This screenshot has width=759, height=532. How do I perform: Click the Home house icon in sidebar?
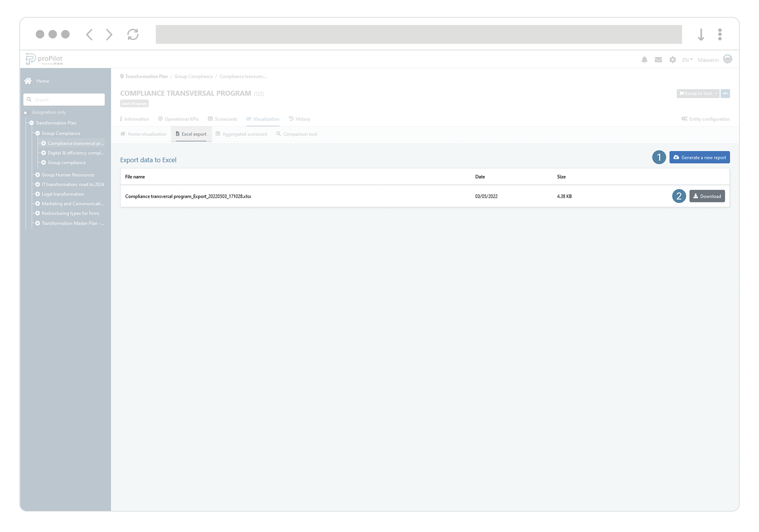(x=28, y=81)
